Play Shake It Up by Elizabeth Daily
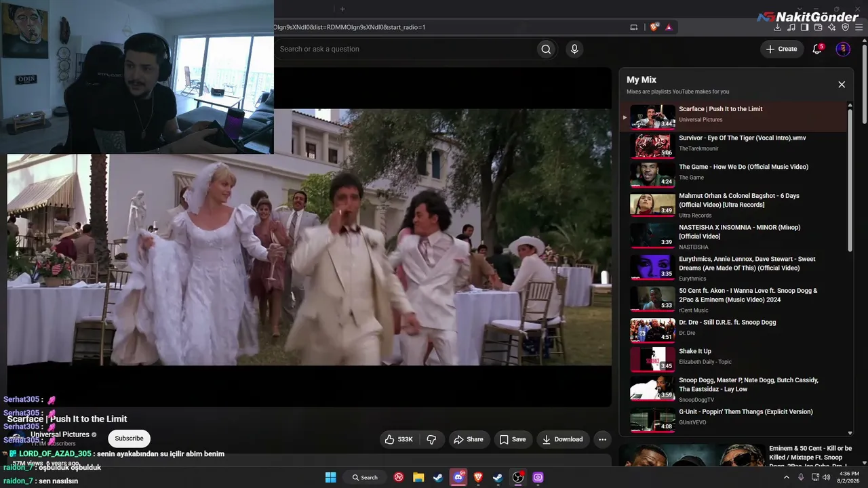The height and width of the screenshot is (488, 868). point(734,359)
